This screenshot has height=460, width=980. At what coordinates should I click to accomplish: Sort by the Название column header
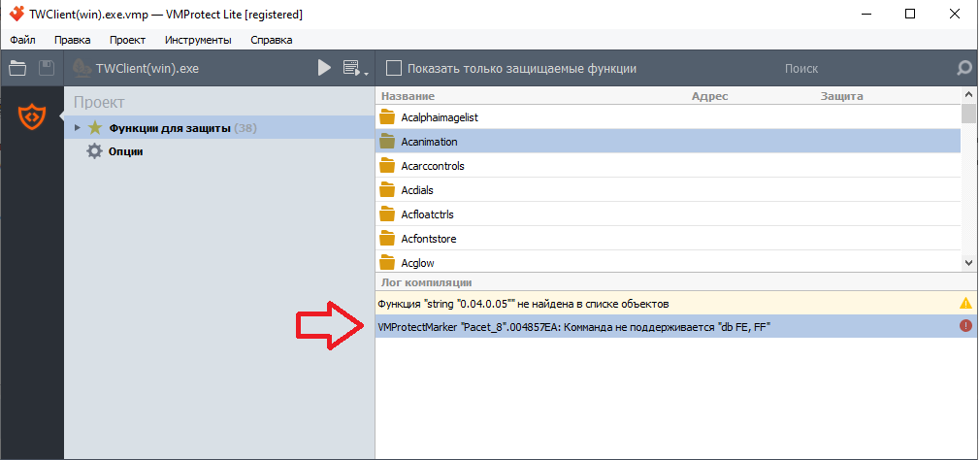tap(408, 96)
